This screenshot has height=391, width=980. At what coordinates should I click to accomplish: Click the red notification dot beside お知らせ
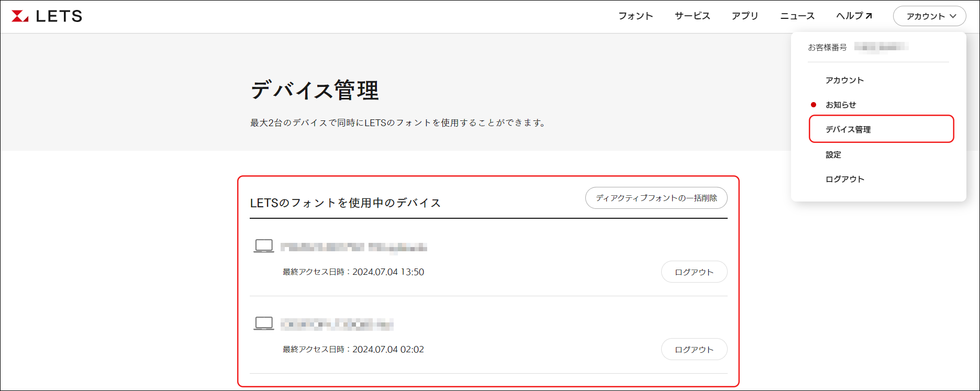[x=814, y=105]
